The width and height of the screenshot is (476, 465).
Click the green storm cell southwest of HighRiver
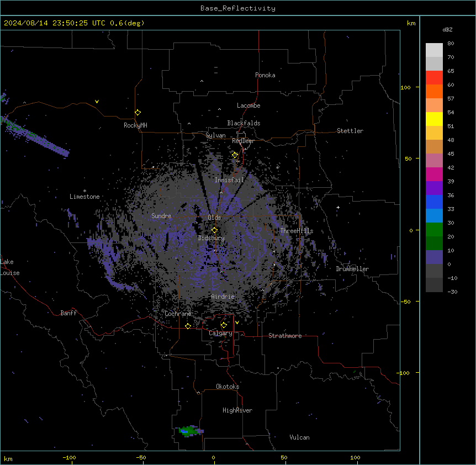point(191,431)
